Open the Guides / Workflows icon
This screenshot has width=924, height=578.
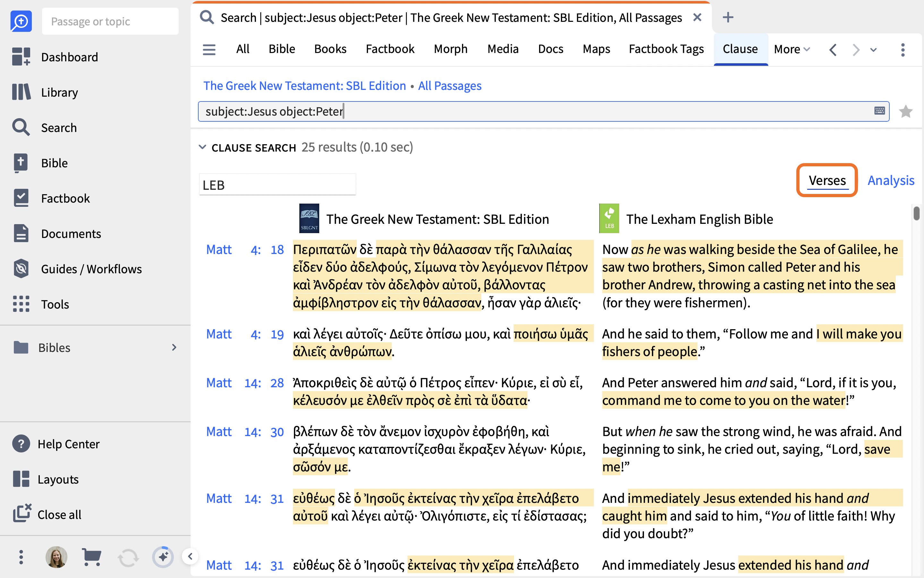pyautogui.click(x=21, y=269)
